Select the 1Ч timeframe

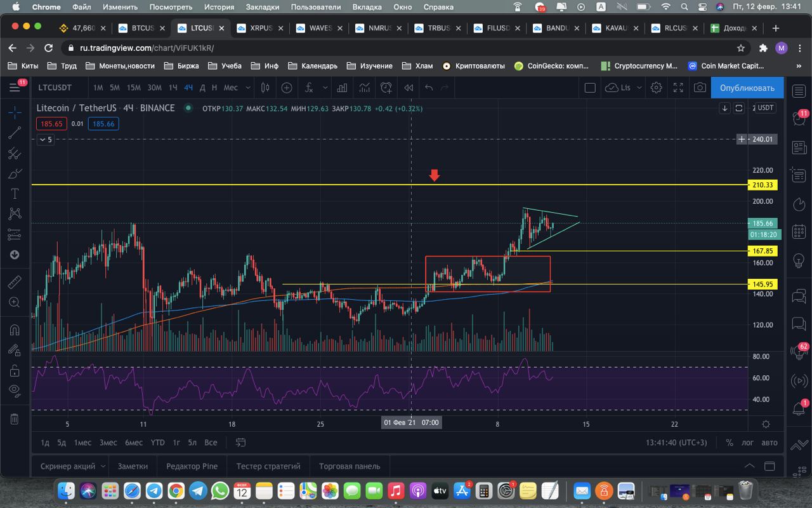(x=173, y=88)
